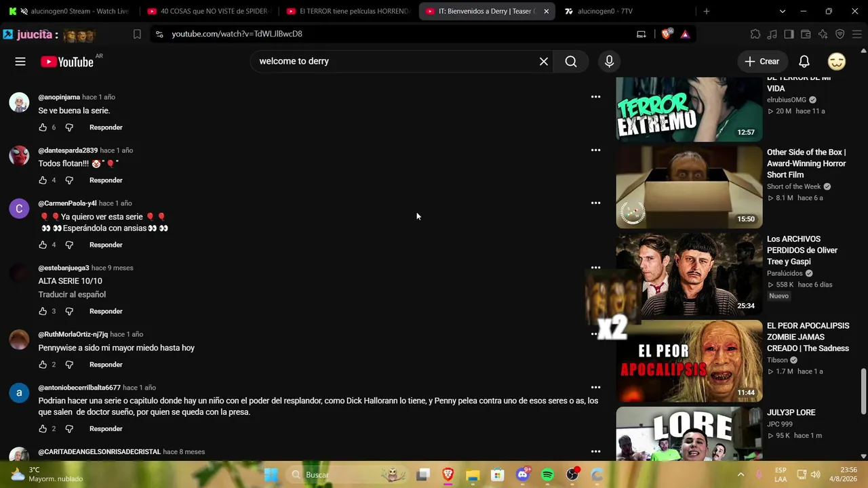Dislike the comment by @CarmenPaola-y4l
This screenshot has width=868, height=488.
click(x=69, y=245)
